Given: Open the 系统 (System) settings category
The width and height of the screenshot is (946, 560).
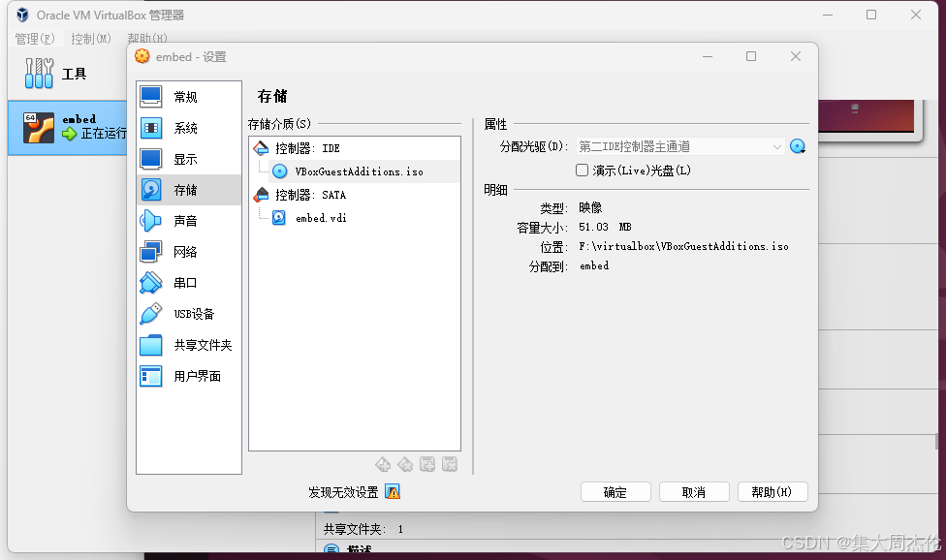Looking at the screenshot, I should pos(189,128).
